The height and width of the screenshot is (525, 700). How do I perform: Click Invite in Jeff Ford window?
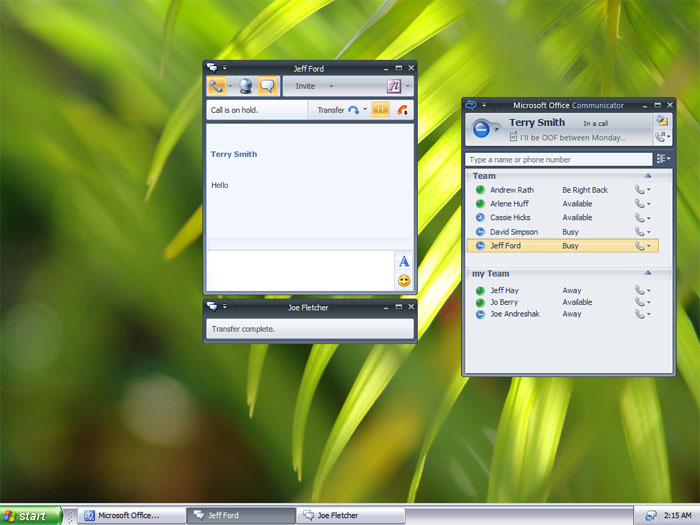pyautogui.click(x=305, y=86)
